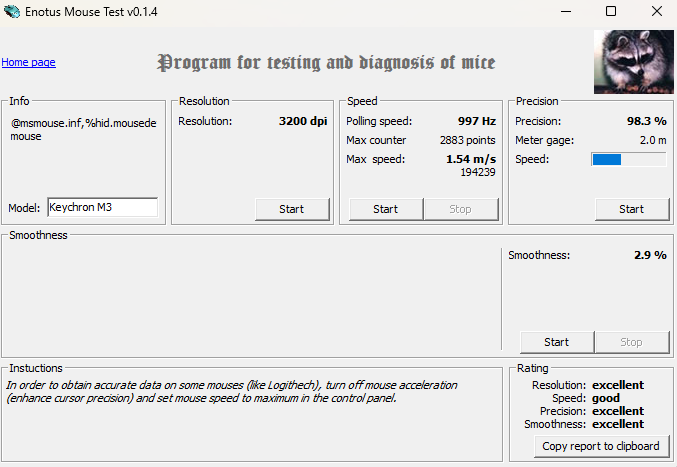Click the Resolution rating 'excellent' text
Screen dimensions: 677x467
pos(618,385)
